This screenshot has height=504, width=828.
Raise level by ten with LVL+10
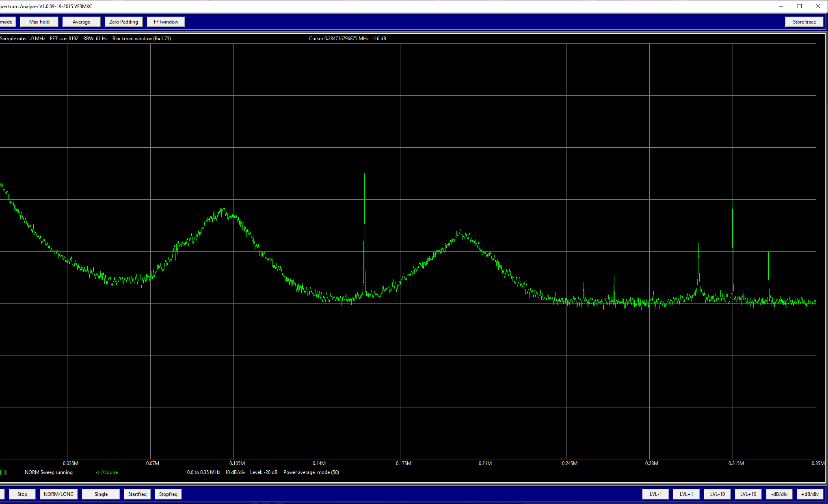click(748, 494)
